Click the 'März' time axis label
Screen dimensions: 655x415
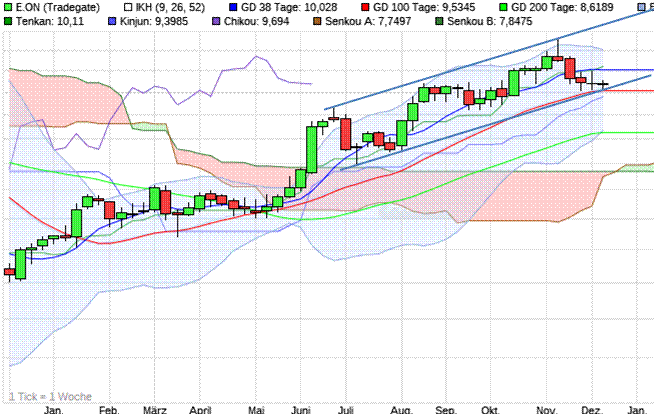pyautogui.click(x=155, y=410)
